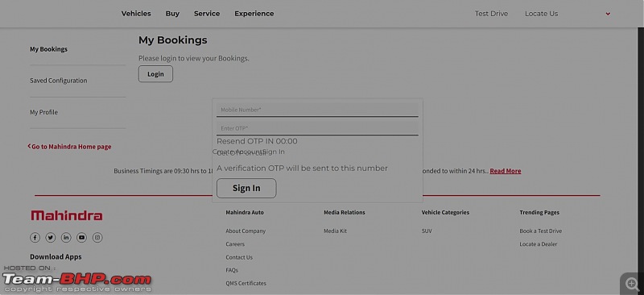Open Careers footer link
This screenshot has height=295, width=644.
235,244
